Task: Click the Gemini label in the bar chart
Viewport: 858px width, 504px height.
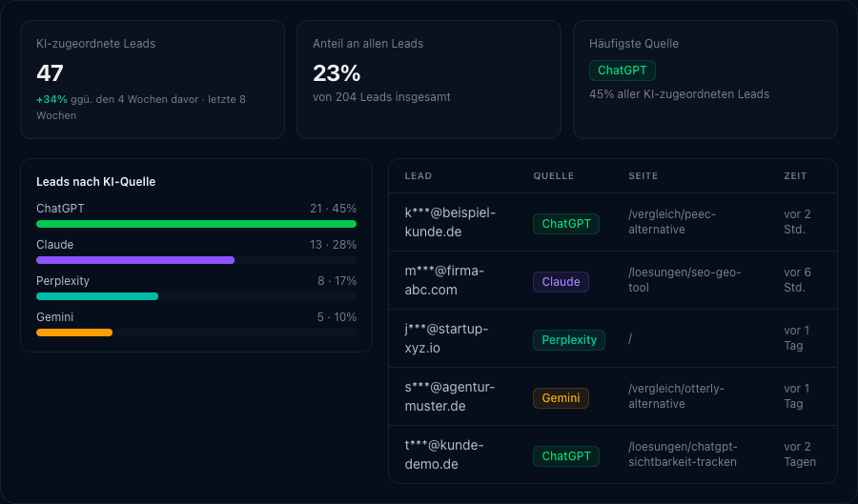Action: point(54,317)
